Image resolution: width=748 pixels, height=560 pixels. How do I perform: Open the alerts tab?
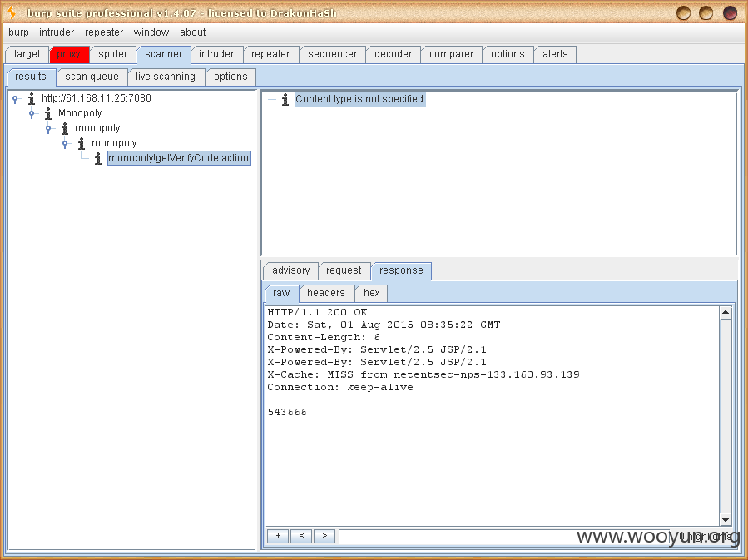555,54
